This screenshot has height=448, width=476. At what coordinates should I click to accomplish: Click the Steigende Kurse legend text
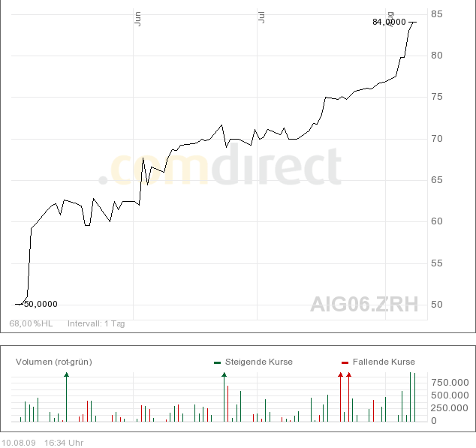259,362
